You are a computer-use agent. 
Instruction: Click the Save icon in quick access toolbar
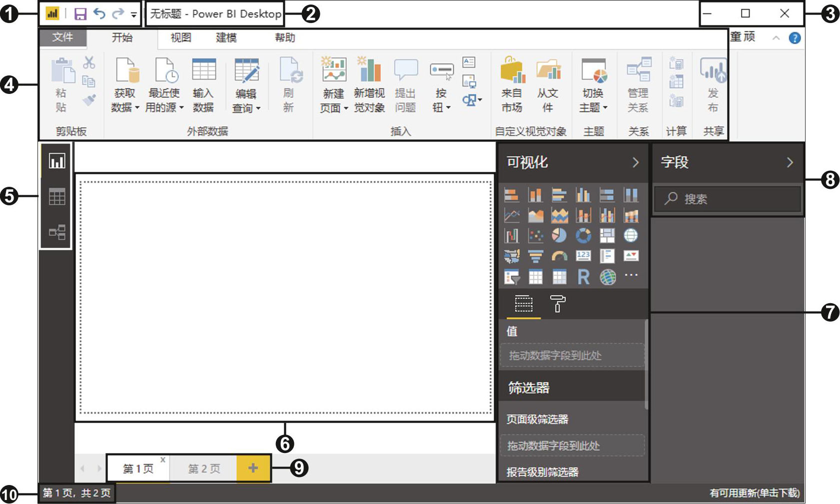click(80, 14)
